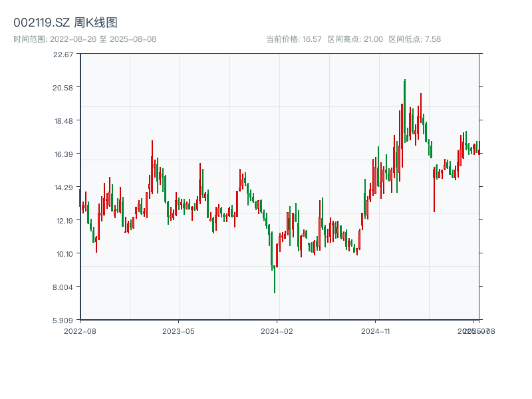Click y-axis label 20.58
Screen dimensions: 532x399
63,88
